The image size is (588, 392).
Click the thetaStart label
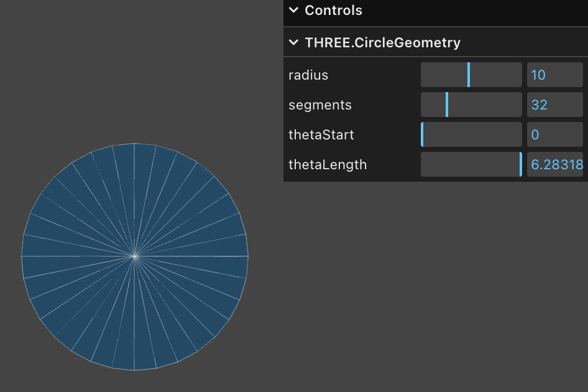pyautogui.click(x=321, y=135)
